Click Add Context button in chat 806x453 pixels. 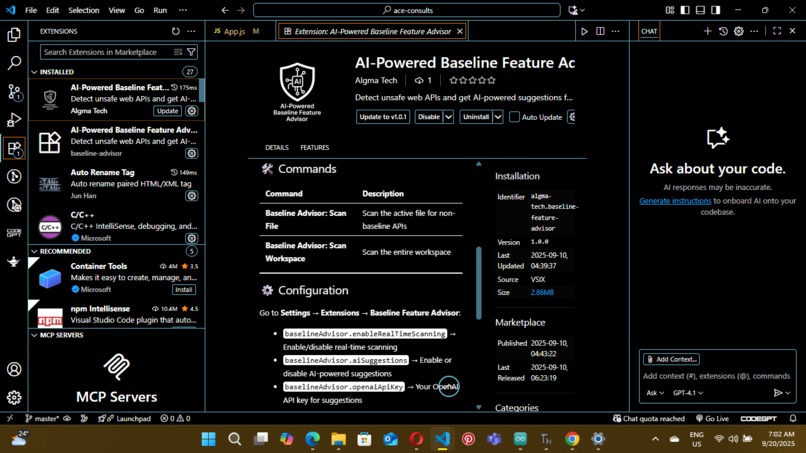point(672,359)
